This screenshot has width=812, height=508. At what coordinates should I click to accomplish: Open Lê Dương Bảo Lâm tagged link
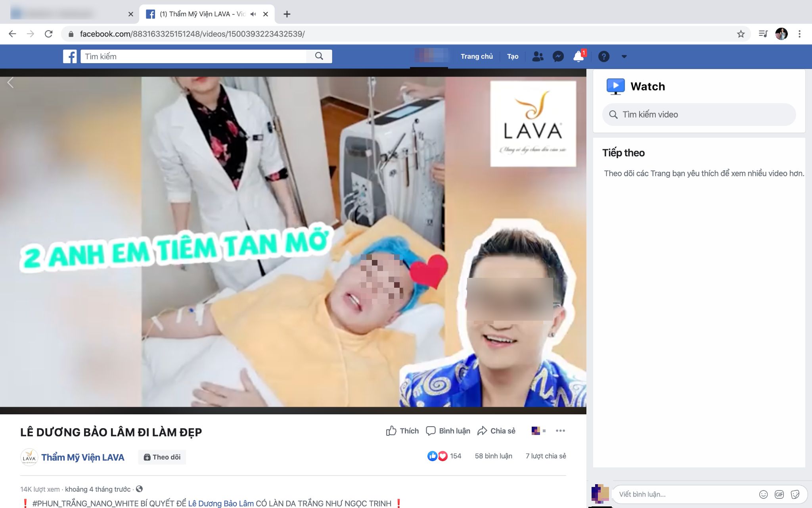221,503
